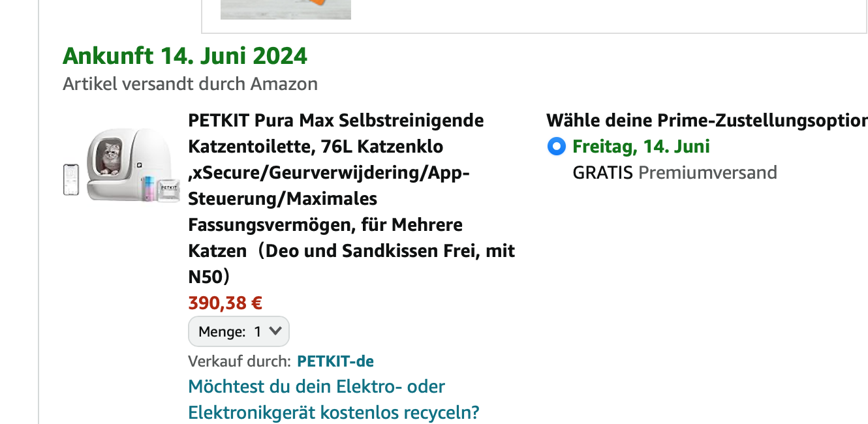Click the PETKIT litter box product thumbnail
The width and height of the screenshot is (868, 424).
(x=121, y=166)
